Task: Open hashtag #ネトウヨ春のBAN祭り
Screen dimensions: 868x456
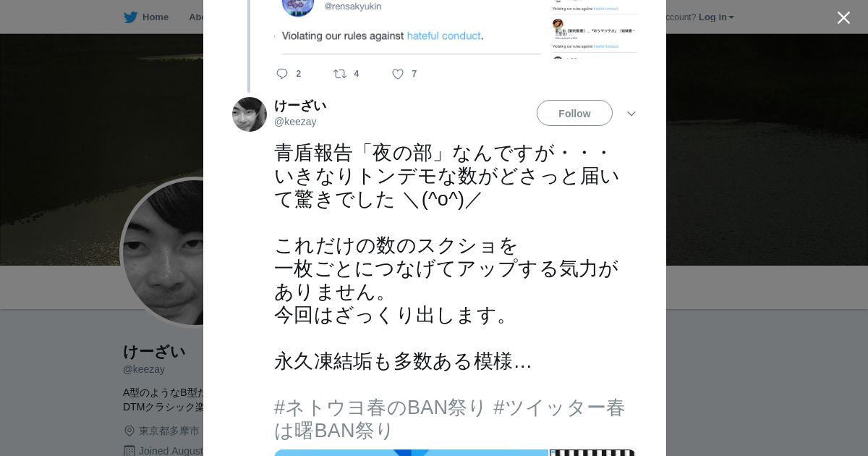Action: [380, 408]
